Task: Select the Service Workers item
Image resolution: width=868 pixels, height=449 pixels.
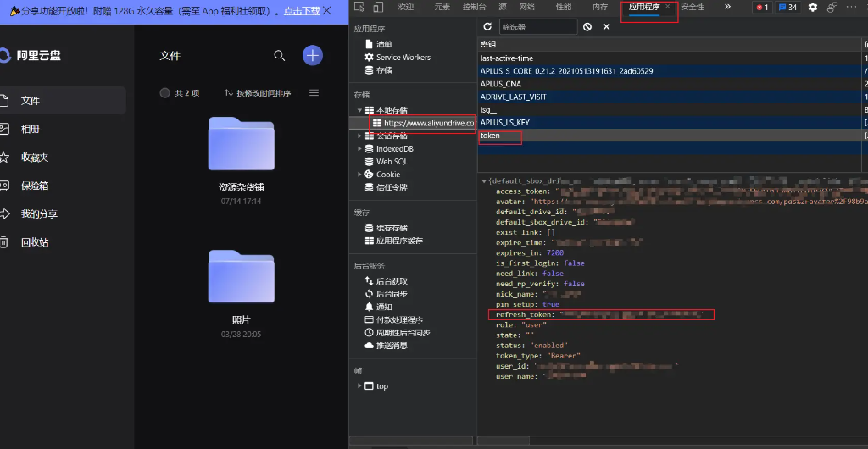Action: pos(403,57)
